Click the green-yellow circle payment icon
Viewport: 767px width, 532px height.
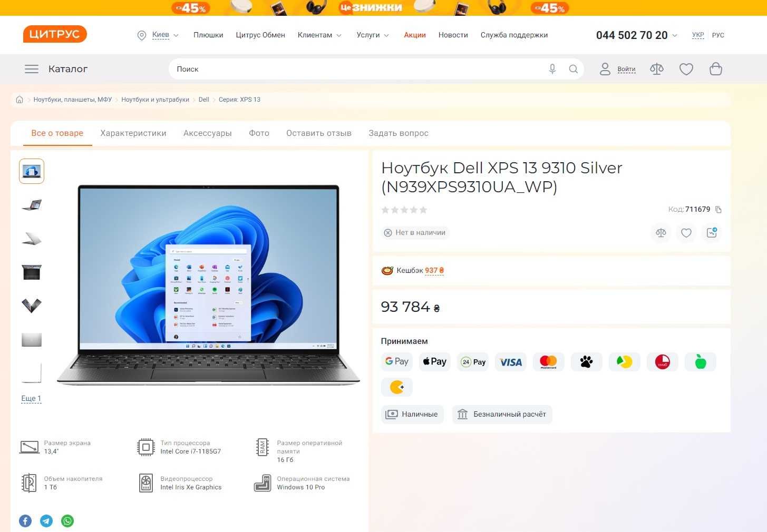625,362
